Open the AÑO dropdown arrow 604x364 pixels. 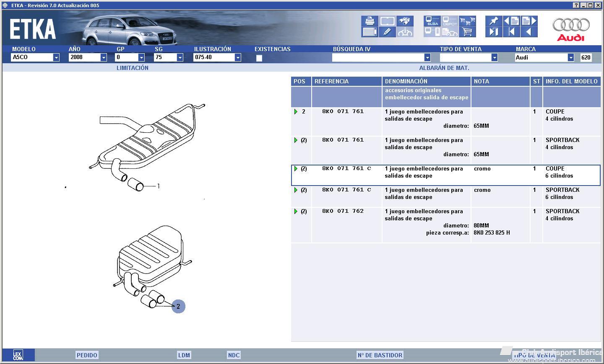point(104,58)
